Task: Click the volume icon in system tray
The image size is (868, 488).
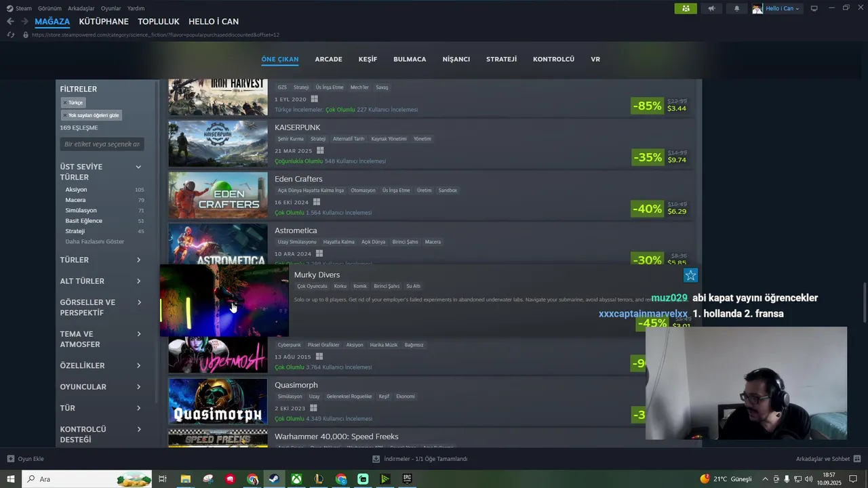Action: [808, 479]
